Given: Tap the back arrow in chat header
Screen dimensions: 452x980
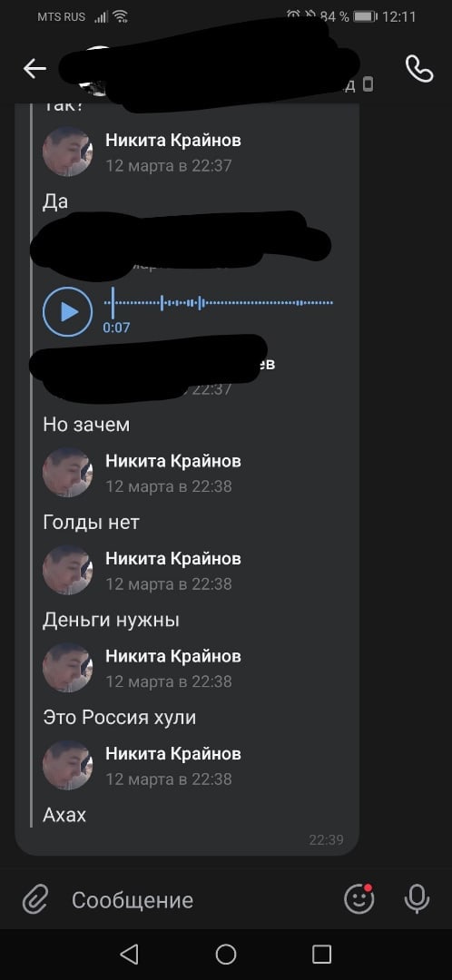Looking at the screenshot, I should [x=35, y=69].
